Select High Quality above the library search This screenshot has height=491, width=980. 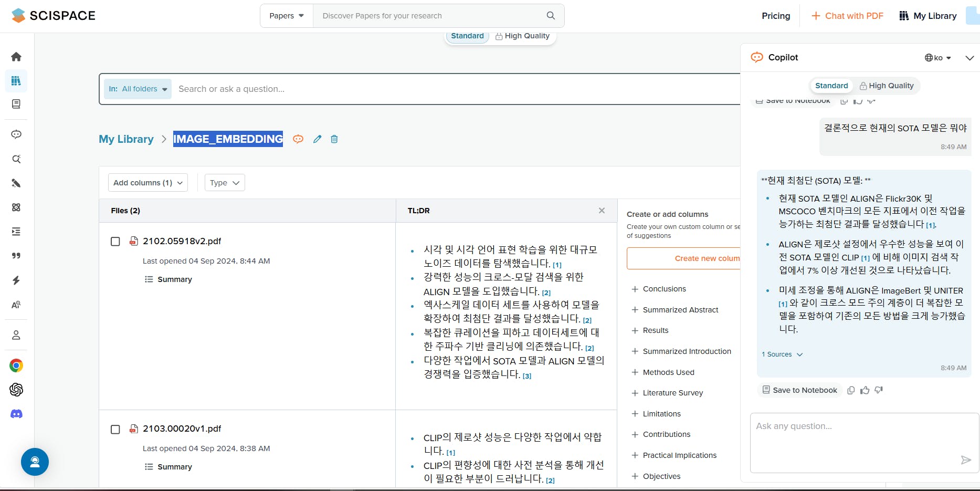522,36
